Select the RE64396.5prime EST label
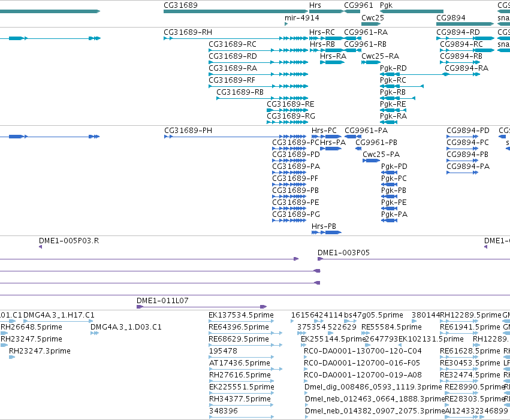 pyautogui.click(x=239, y=327)
